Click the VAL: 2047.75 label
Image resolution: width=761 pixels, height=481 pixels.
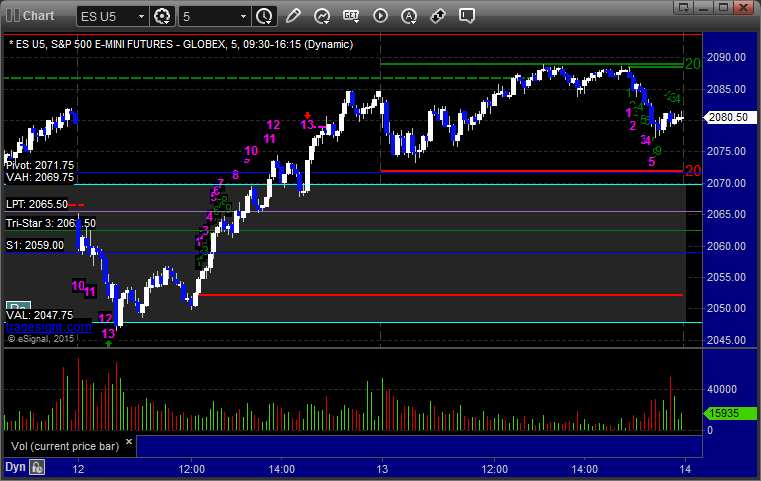(39, 315)
